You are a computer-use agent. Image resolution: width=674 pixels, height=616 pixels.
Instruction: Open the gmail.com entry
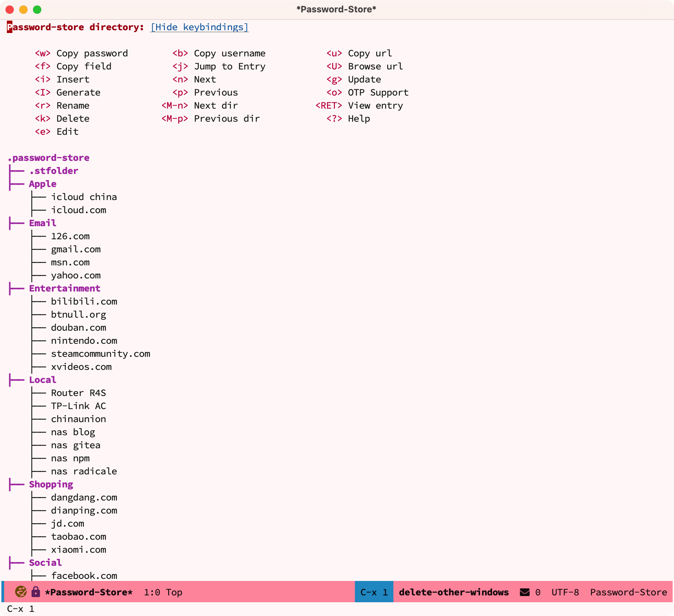(76, 249)
